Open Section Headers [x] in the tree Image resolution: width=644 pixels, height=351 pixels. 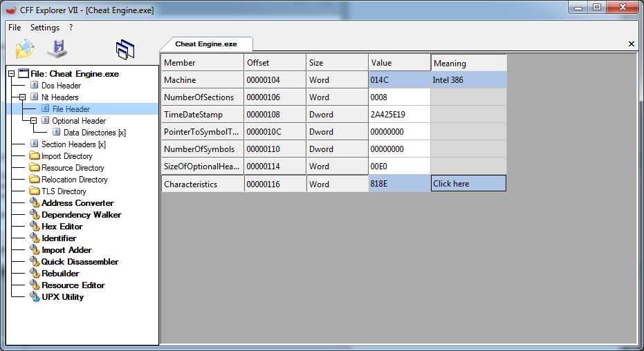coord(73,144)
